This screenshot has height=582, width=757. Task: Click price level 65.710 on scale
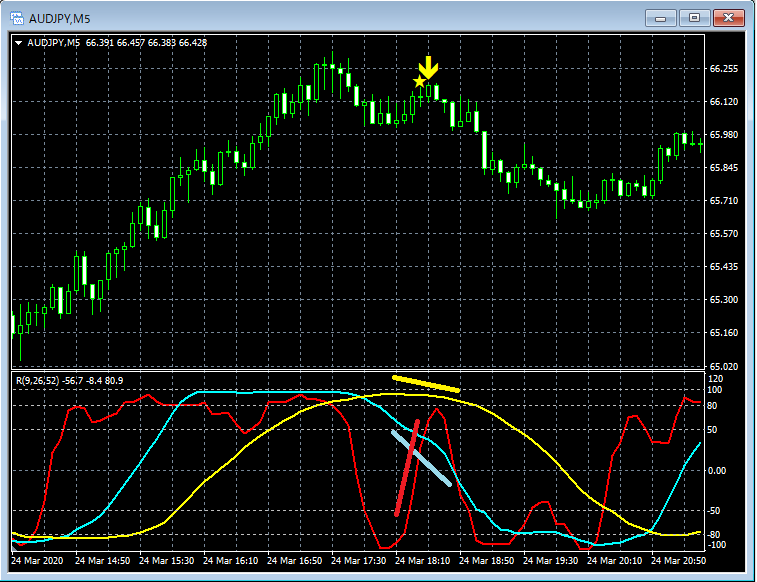724,201
